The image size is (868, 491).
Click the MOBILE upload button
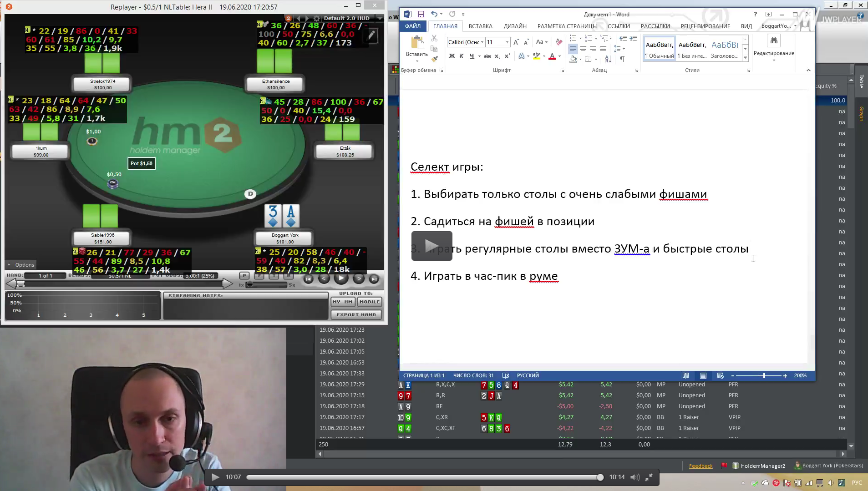pos(369,302)
